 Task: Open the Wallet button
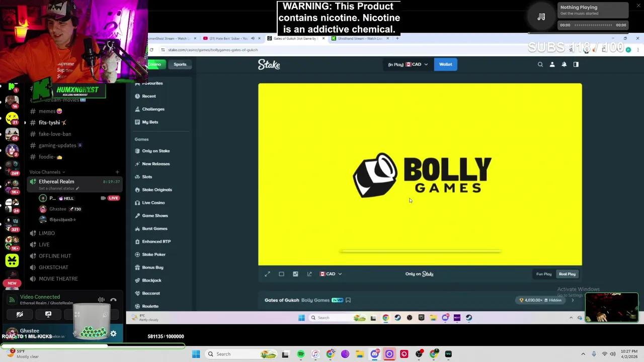point(445,64)
